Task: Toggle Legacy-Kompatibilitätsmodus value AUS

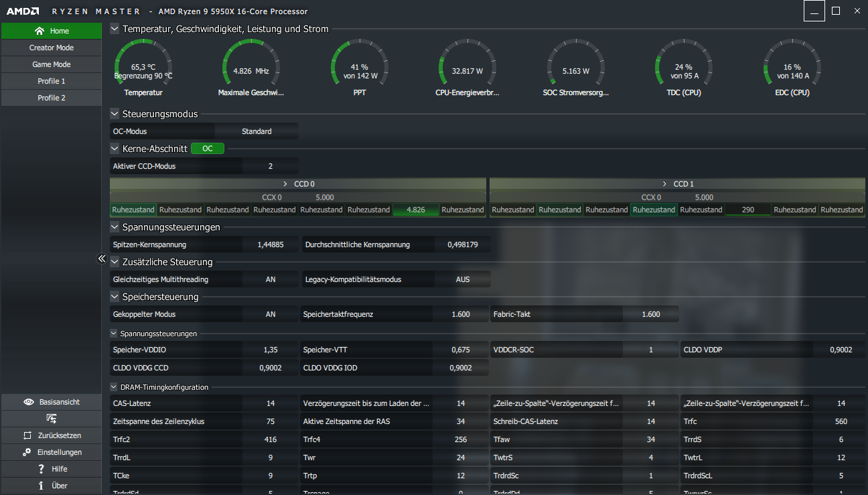Action: [x=463, y=279]
